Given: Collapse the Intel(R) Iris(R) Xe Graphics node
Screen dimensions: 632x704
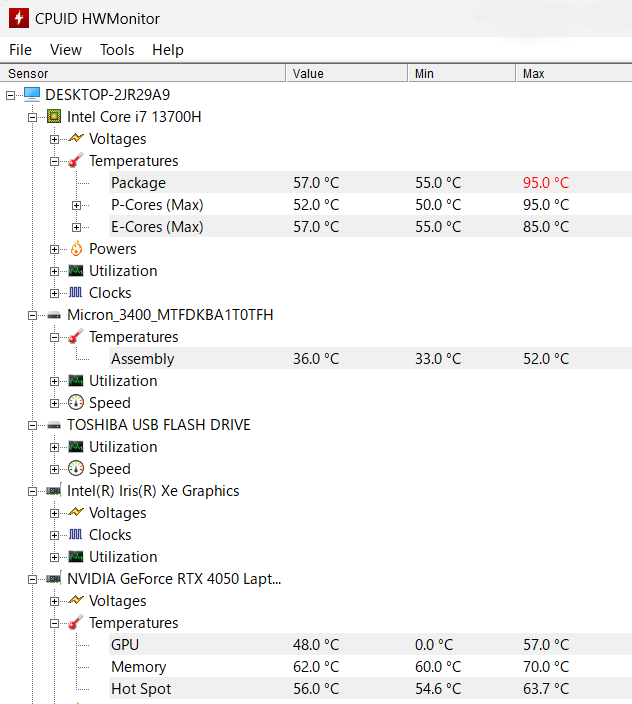Looking at the screenshot, I should pos(32,491).
